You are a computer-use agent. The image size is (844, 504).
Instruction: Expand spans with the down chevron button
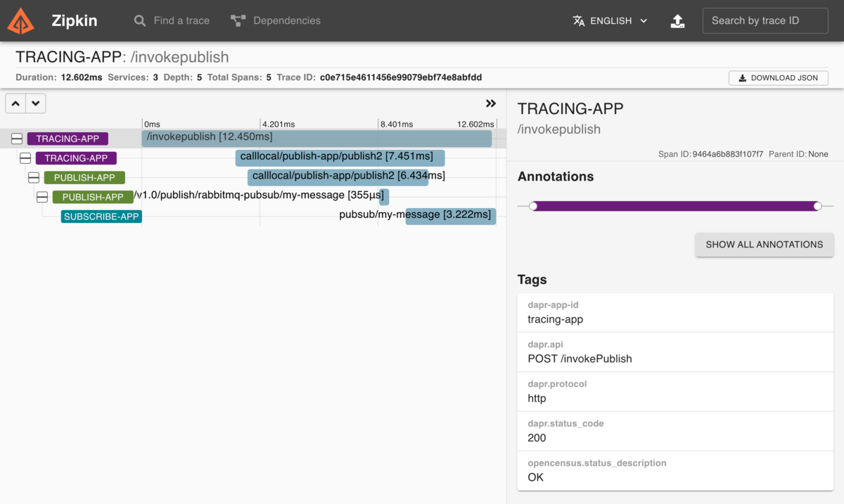[x=36, y=103]
